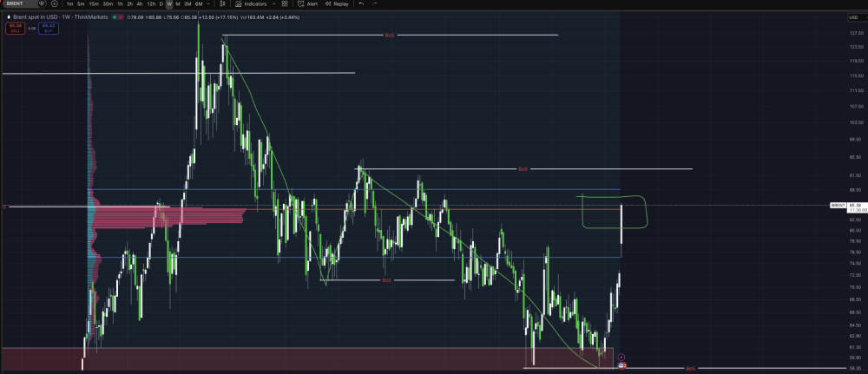The height and width of the screenshot is (374, 868).
Task: Switch to the 1m timeframe
Action: (69, 3)
